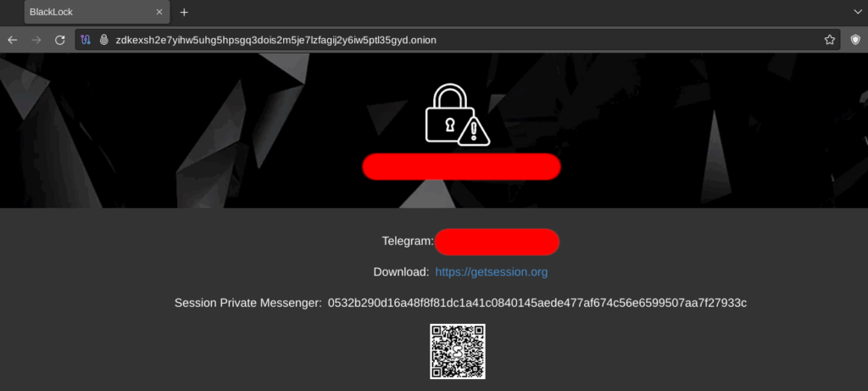This screenshot has height=391, width=868.
Task: Follow the https://getsession.org link
Action: click(x=491, y=272)
